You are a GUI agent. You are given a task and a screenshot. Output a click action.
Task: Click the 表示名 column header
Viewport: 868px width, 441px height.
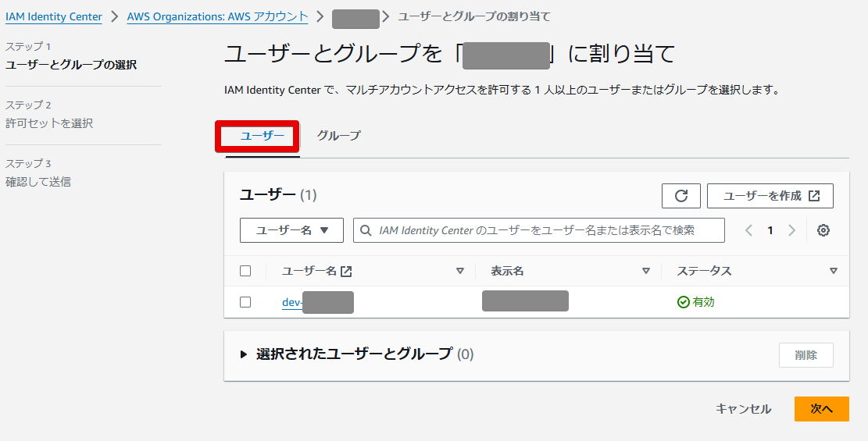[x=507, y=271]
